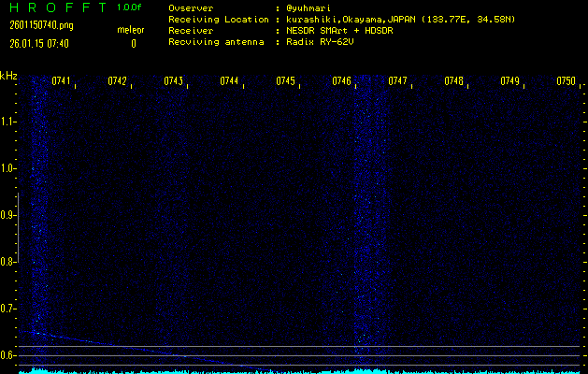The image size is (588, 374).
Task: Click the 0745 time marker
Action: coord(285,80)
